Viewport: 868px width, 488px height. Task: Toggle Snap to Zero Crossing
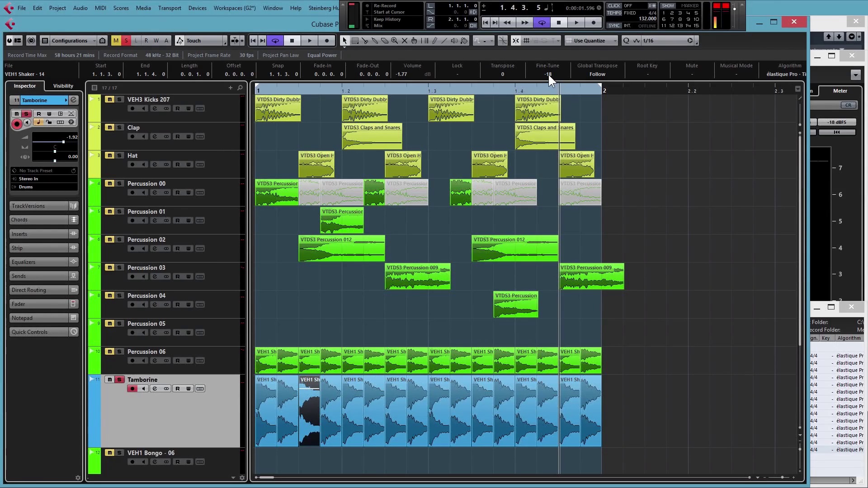(x=502, y=41)
